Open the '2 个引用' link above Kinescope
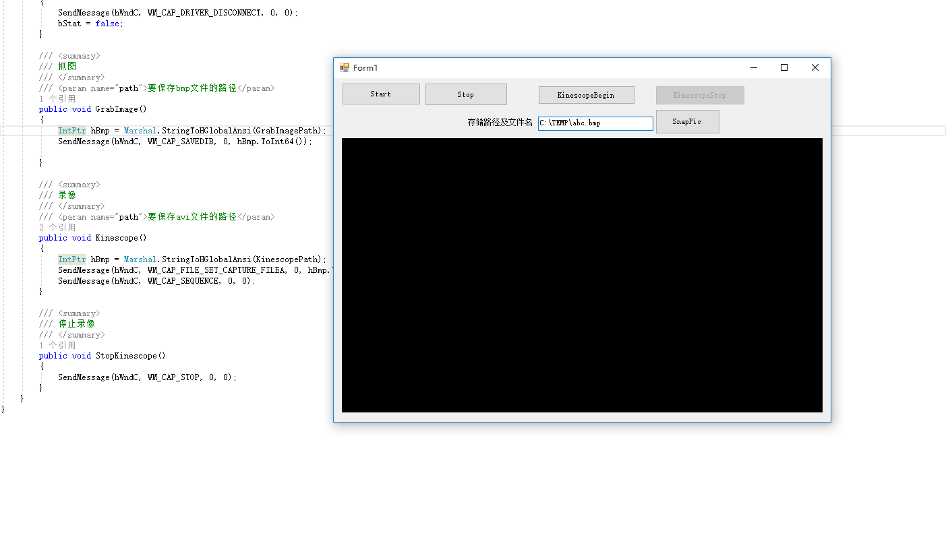 click(57, 227)
